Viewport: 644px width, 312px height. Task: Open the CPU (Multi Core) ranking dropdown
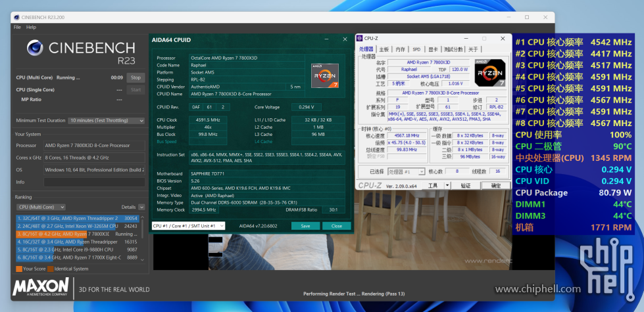tap(41, 207)
